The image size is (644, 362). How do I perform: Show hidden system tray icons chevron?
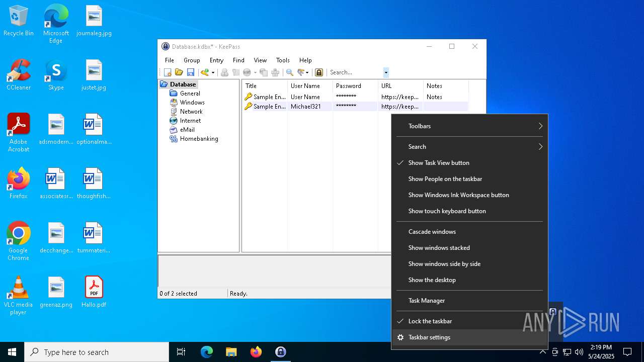(542, 352)
